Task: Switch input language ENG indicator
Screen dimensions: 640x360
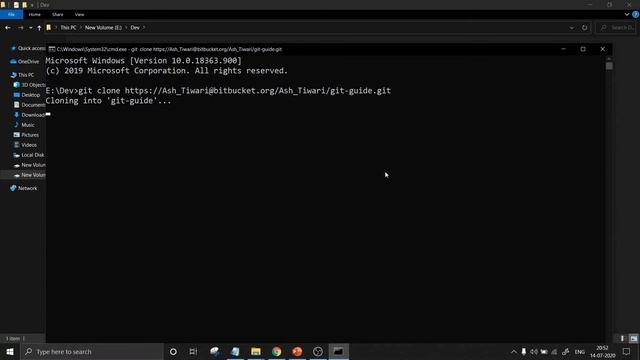Action: click(580, 351)
